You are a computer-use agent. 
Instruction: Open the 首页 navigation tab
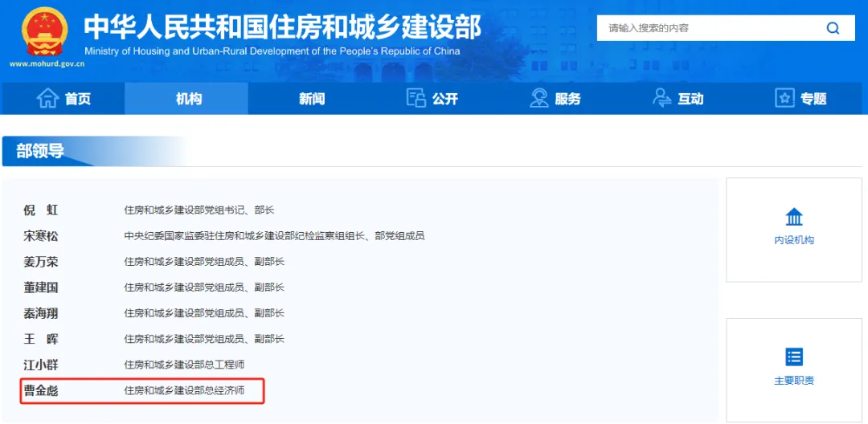(x=63, y=99)
